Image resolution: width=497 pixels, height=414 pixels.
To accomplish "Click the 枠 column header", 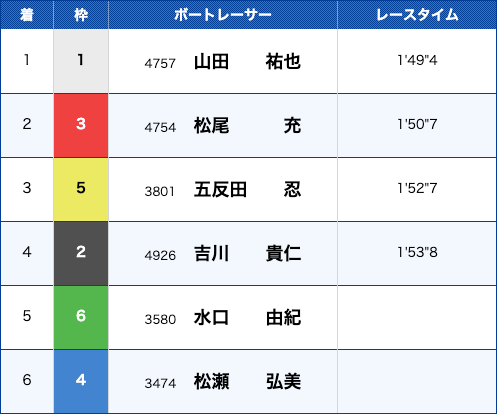I will pos(81,15).
